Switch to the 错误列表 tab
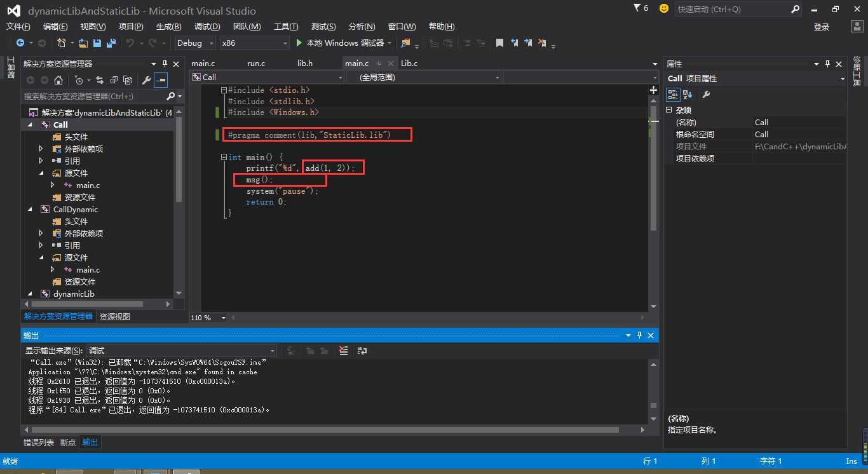This screenshot has width=868, height=474. [39, 442]
